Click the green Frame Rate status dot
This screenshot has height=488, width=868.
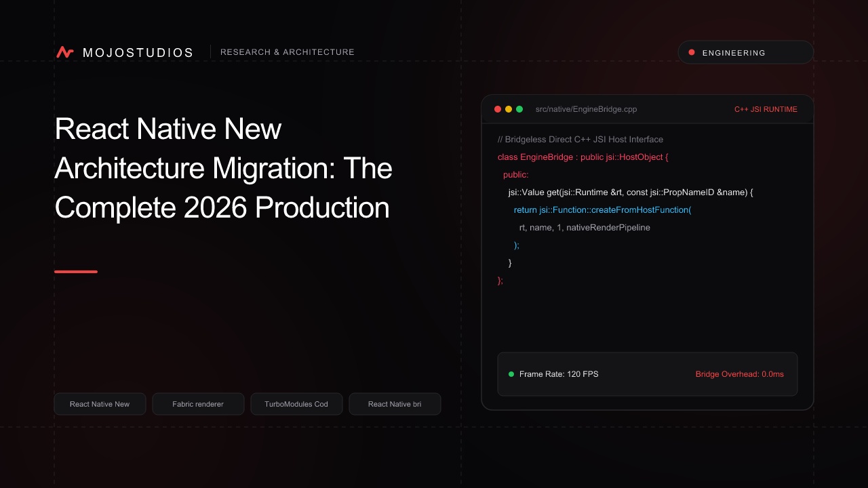[511, 374]
